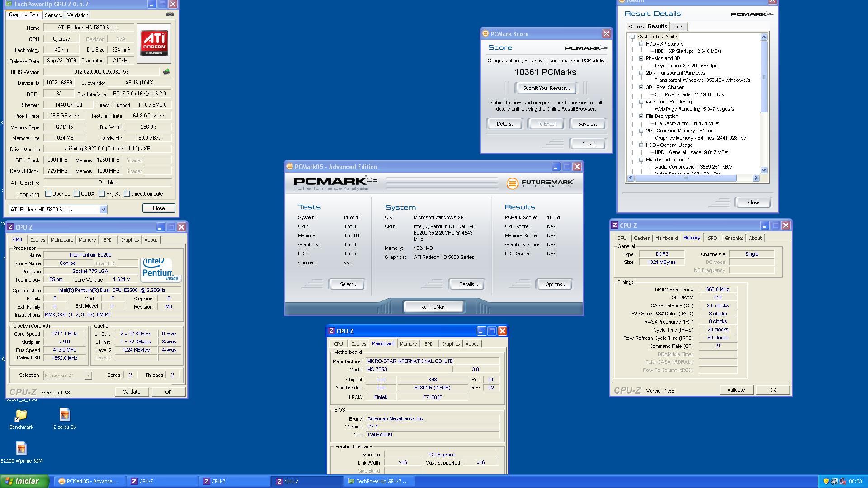
Task: Click the Options... button under Results
Action: (555, 284)
